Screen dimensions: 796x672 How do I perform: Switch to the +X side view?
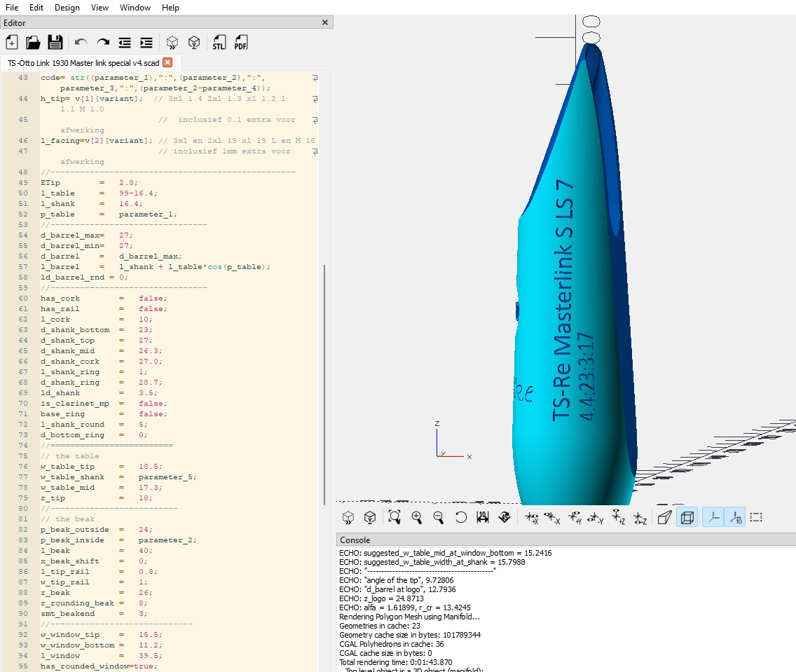[x=531, y=518]
